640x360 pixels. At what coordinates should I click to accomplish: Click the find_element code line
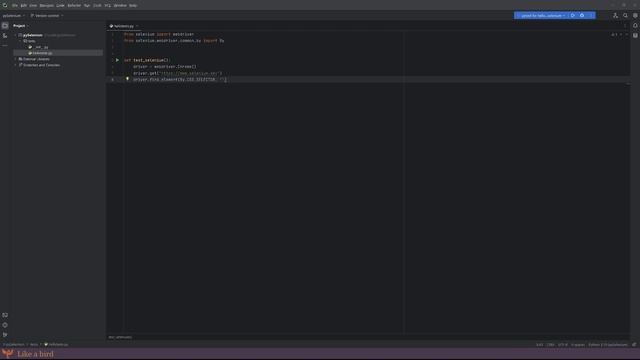tap(180, 80)
